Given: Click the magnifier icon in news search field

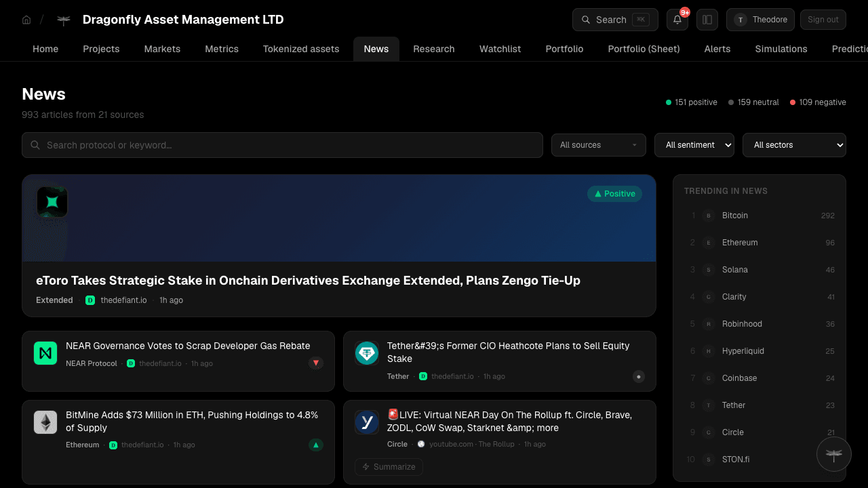Looking at the screenshot, I should coord(35,145).
